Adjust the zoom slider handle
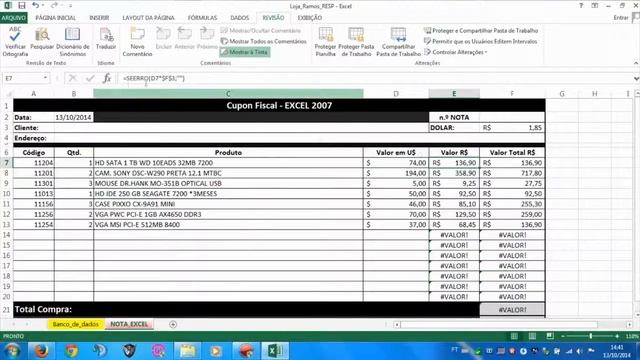 tap(590, 336)
